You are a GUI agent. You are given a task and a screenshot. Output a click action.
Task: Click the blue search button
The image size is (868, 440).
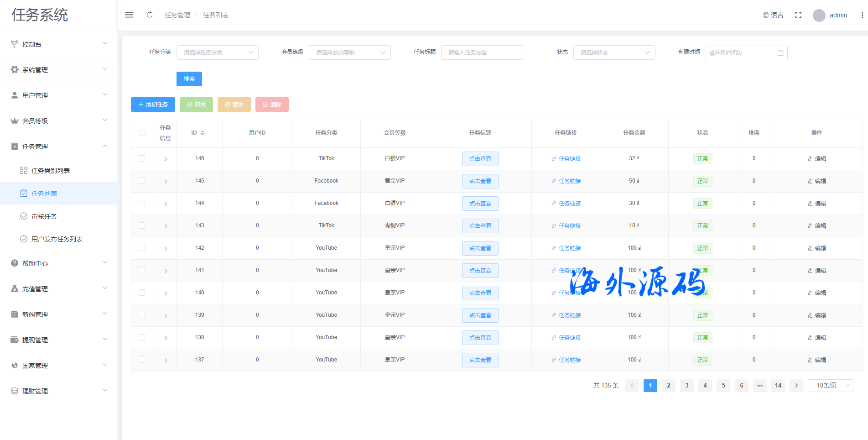(189, 79)
